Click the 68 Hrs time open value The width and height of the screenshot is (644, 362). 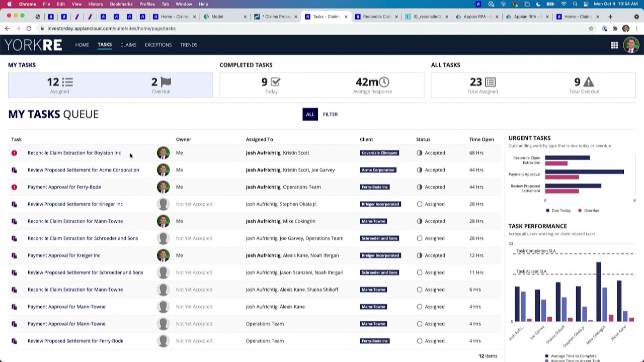(x=476, y=153)
